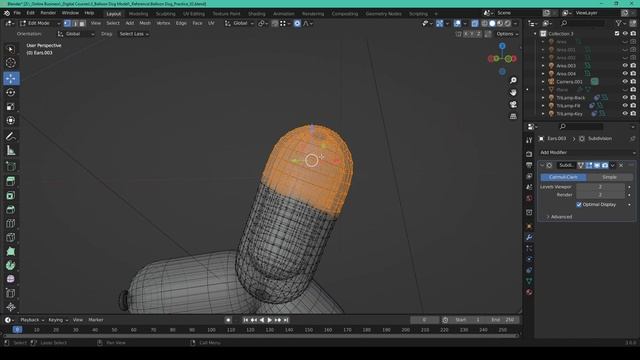Open the Keying dropdown menu

point(58,320)
